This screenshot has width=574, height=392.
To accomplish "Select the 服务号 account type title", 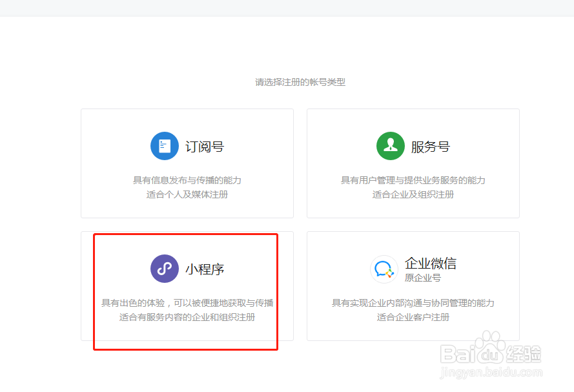I will [431, 147].
